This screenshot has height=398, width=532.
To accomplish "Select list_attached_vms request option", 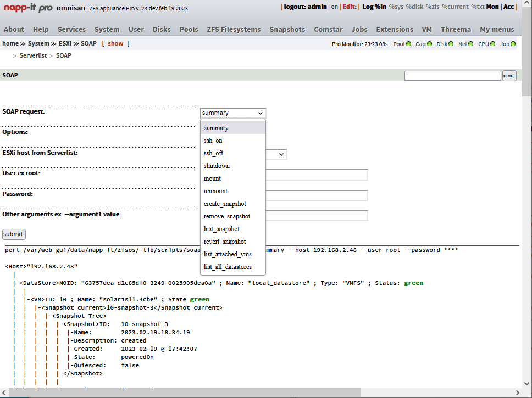I will click(233, 254).
